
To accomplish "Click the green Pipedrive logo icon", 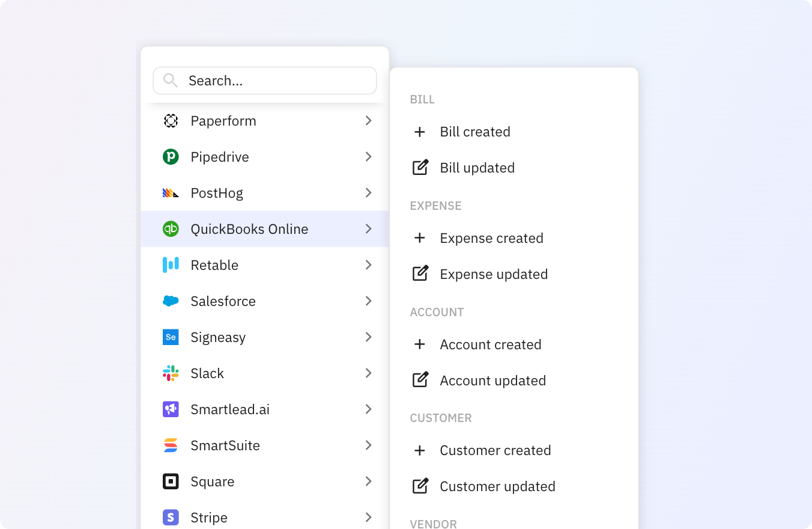I will [x=171, y=157].
